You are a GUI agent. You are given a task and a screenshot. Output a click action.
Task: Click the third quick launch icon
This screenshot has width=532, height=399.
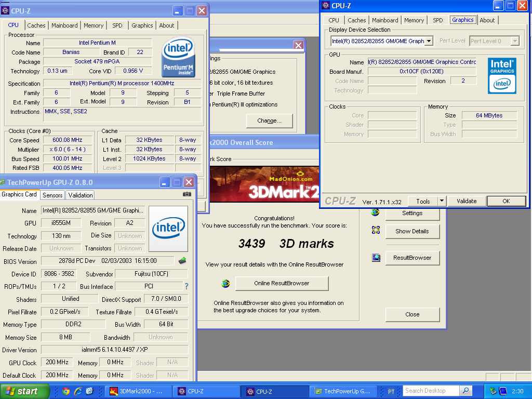(89, 391)
